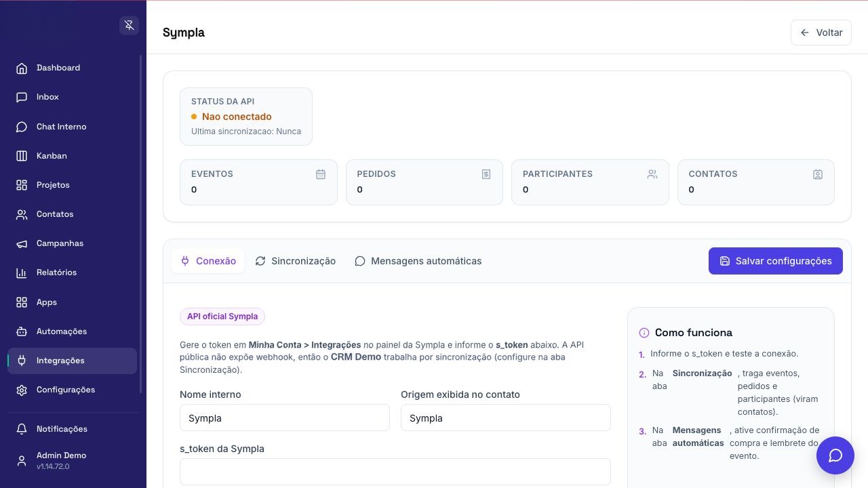Viewport: 868px width, 488px height.
Task: Click the EVENTOS card label
Action: [212, 174]
